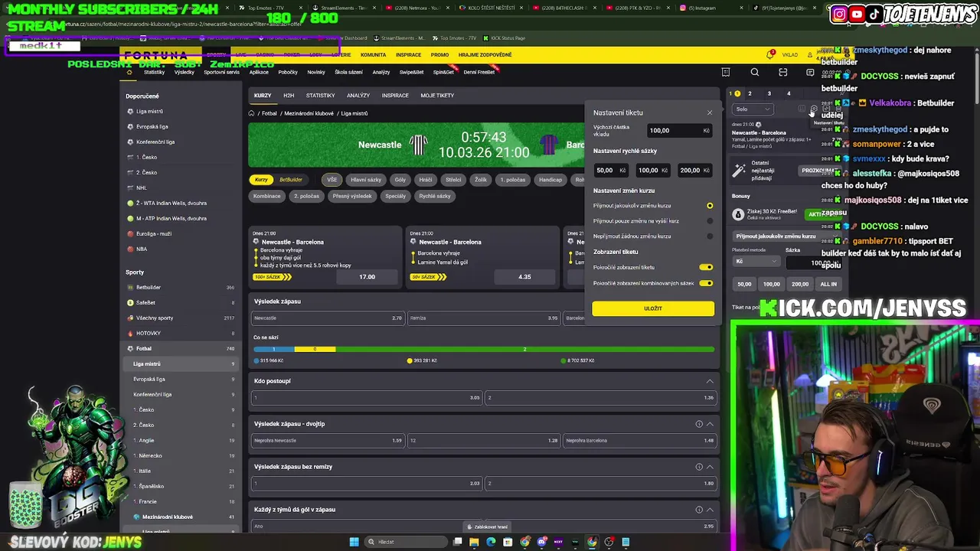Image resolution: width=980 pixels, height=551 pixels.
Task: Switch to ANALÝZY tab
Action: (x=358, y=96)
